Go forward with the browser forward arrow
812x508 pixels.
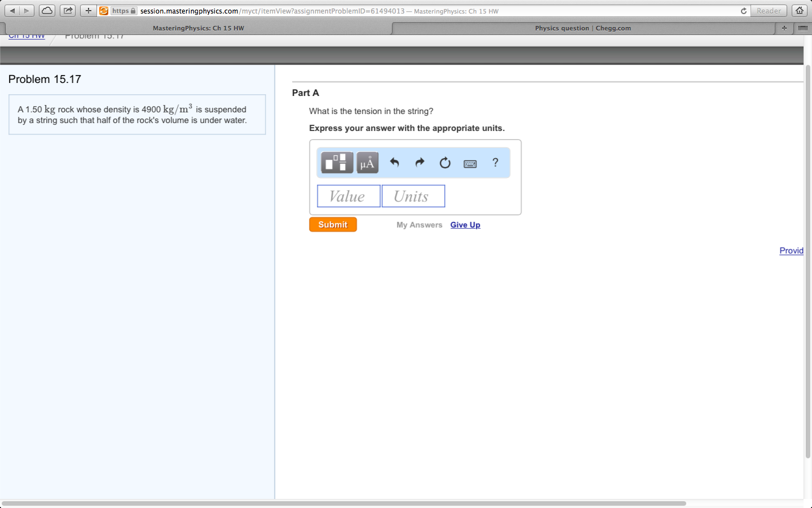[x=27, y=11]
